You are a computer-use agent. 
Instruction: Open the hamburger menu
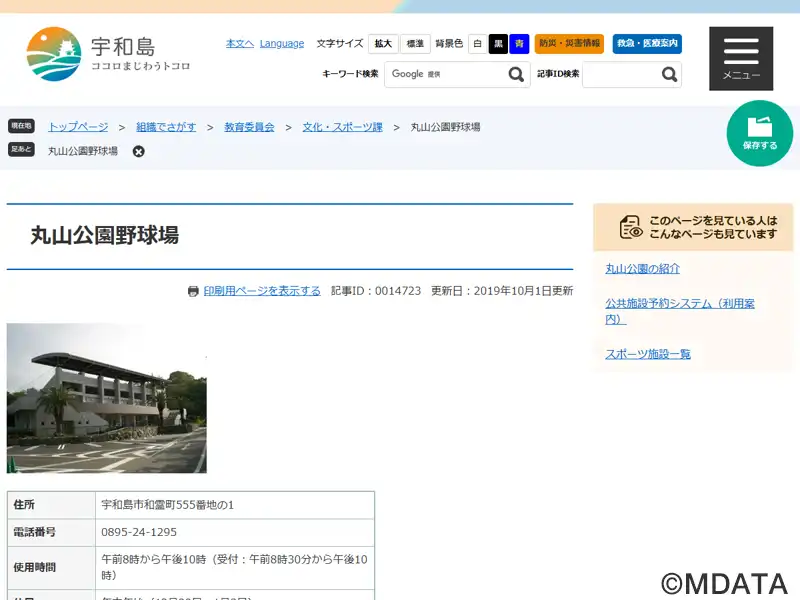(x=741, y=58)
